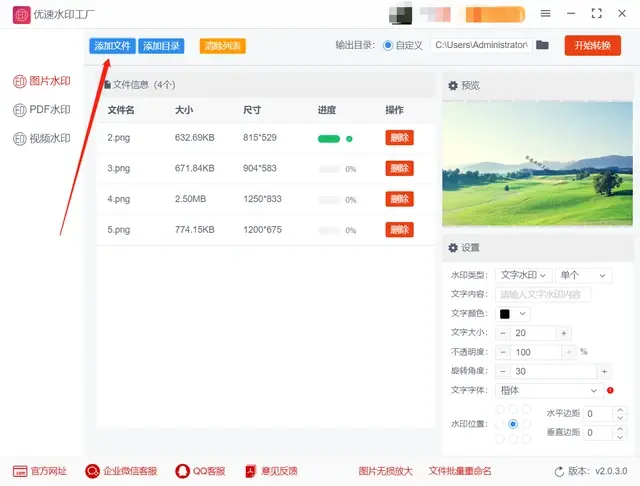Switch to PDF水印 tab
This screenshot has height=486, width=640.
click(41, 110)
